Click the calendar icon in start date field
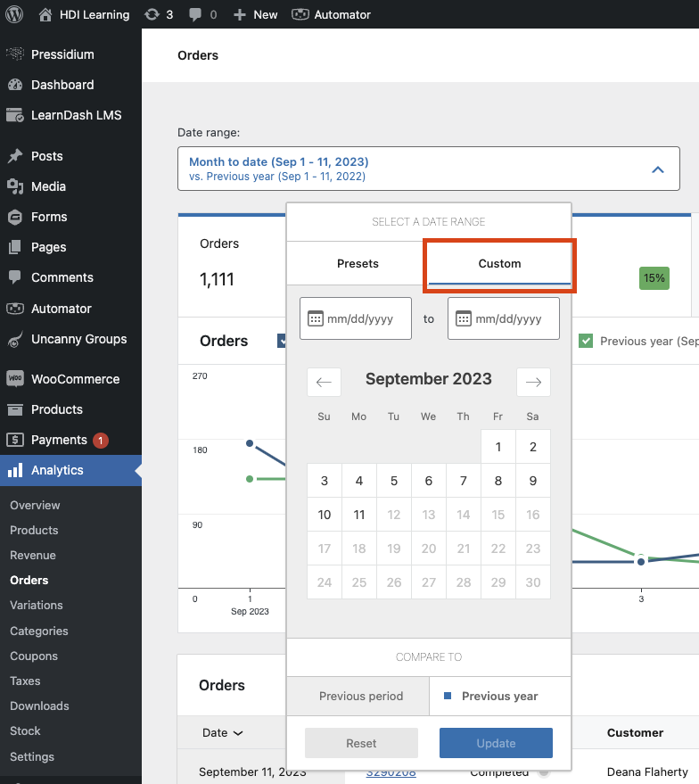The image size is (699, 784). click(315, 318)
